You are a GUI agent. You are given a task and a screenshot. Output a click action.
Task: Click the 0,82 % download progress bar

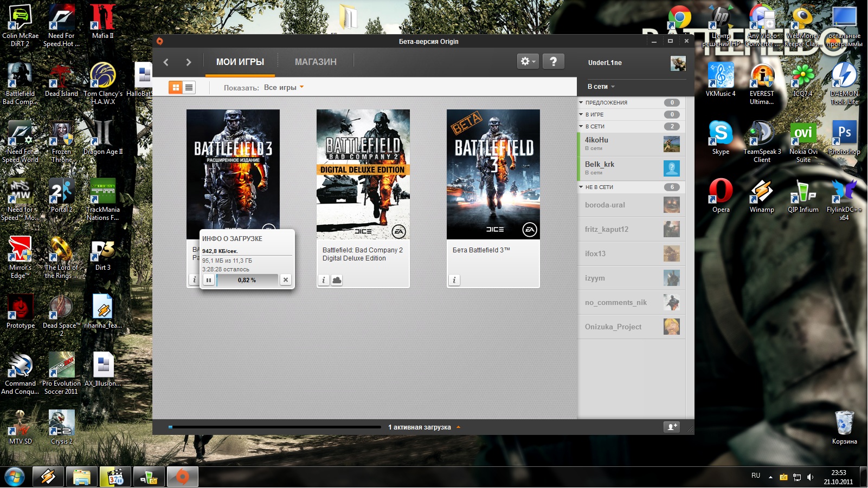(247, 280)
